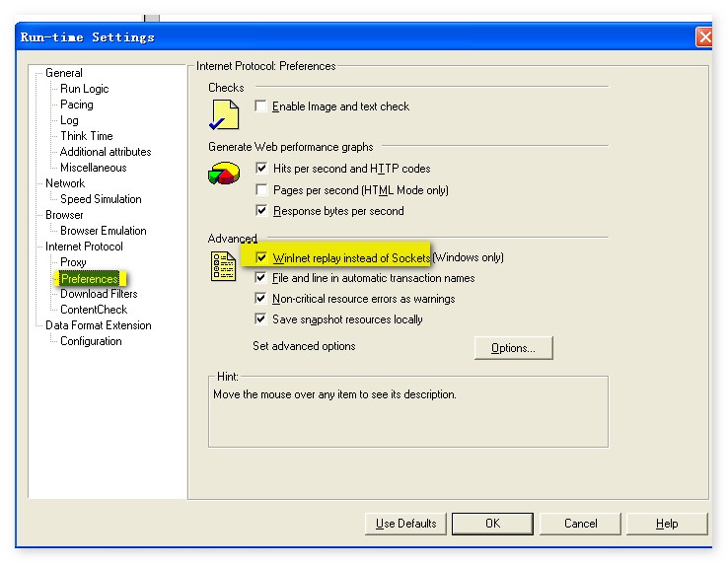Open Miscellaneous settings

tap(94, 168)
